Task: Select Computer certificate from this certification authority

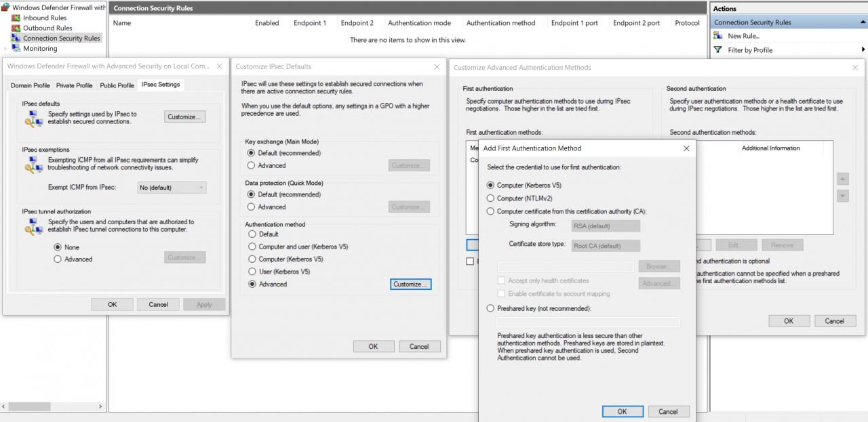Action: tap(491, 211)
